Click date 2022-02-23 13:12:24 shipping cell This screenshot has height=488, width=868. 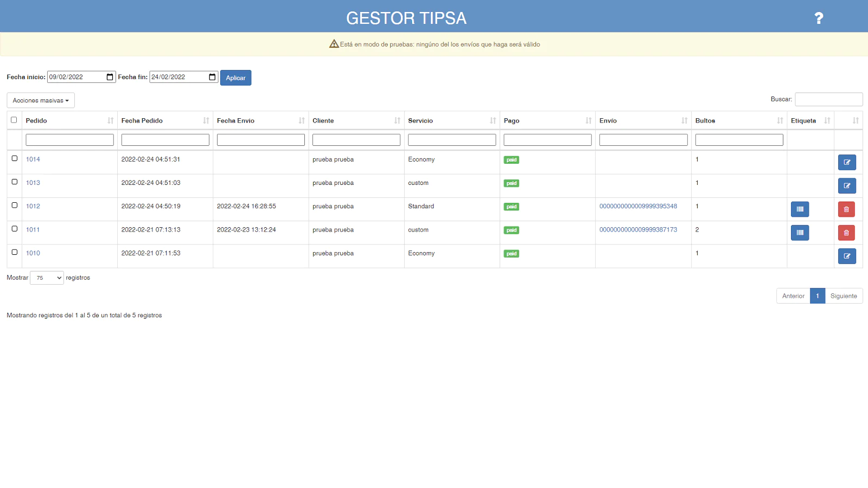point(246,230)
